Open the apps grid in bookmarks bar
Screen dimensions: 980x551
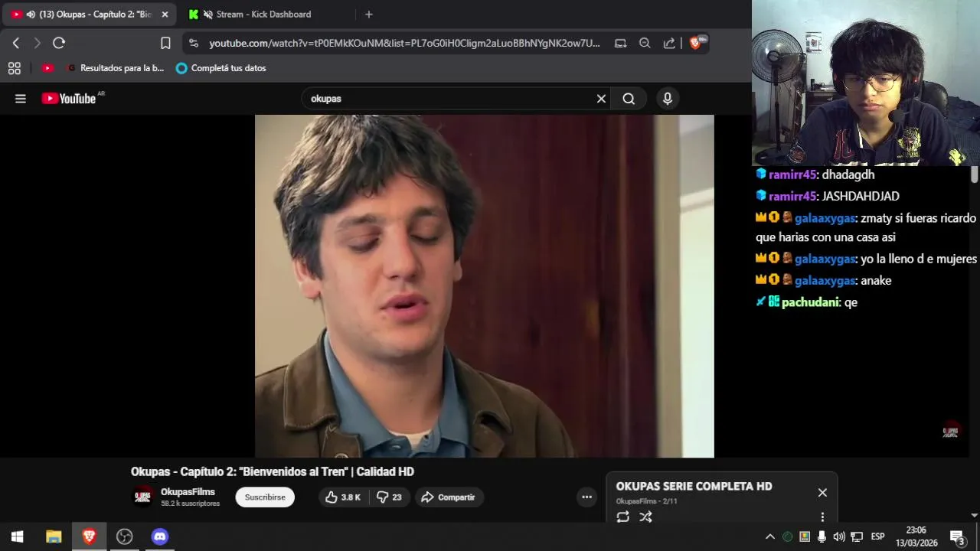(x=15, y=68)
